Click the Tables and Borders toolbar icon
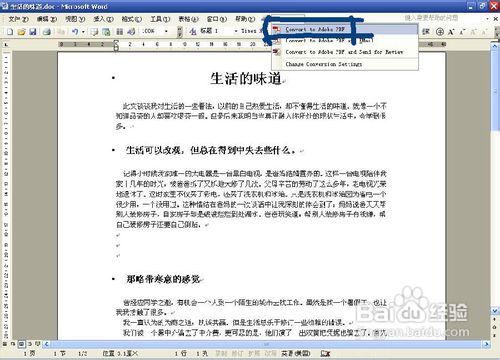Viewport: 500px width, 360px height. (x=95, y=32)
